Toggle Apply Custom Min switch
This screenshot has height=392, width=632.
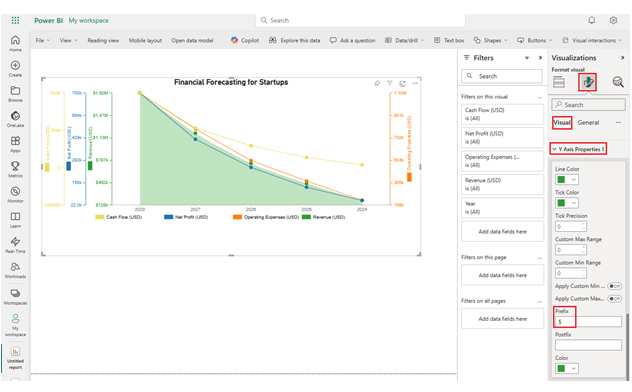pyautogui.click(x=614, y=286)
